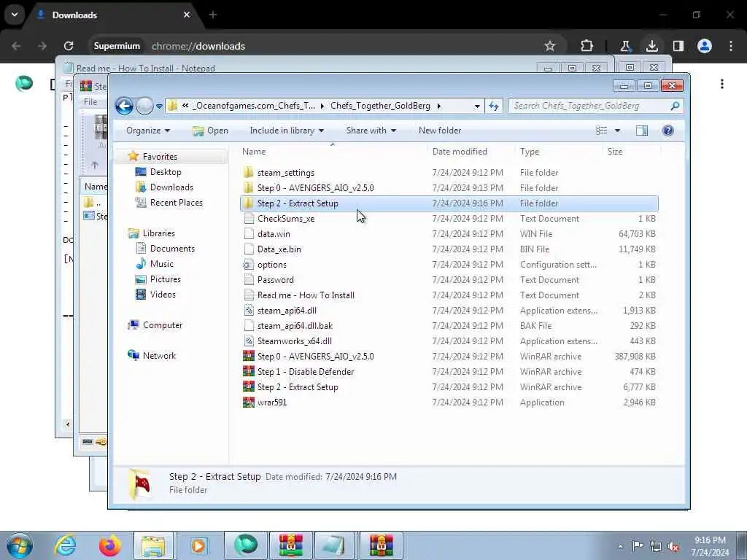Click the Open toolbar button
Viewport: 747px width, 560px height.
click(x=210, y=131)
